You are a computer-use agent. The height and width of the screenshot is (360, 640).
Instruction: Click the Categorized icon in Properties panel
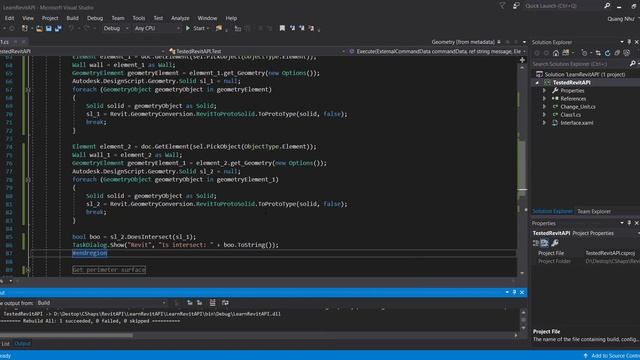pyautogui.click(x=536, y=243)
